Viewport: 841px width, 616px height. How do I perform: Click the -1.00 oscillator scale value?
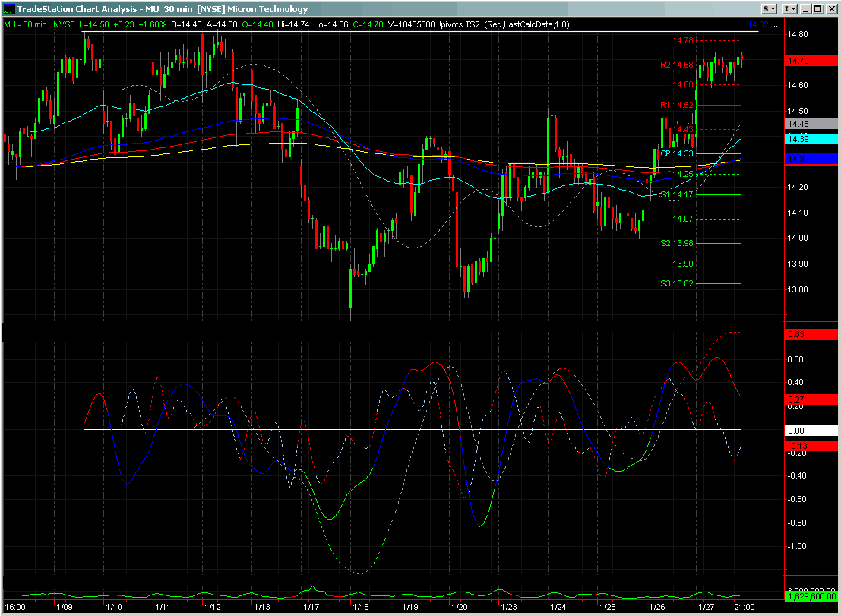tap(796, 546)
